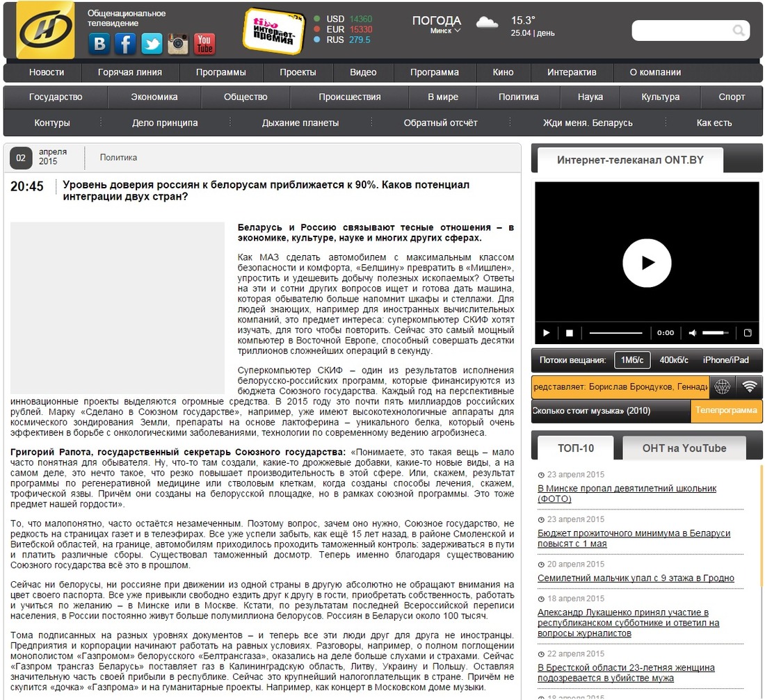Go to the Государство section

click(x=56, y=97)
